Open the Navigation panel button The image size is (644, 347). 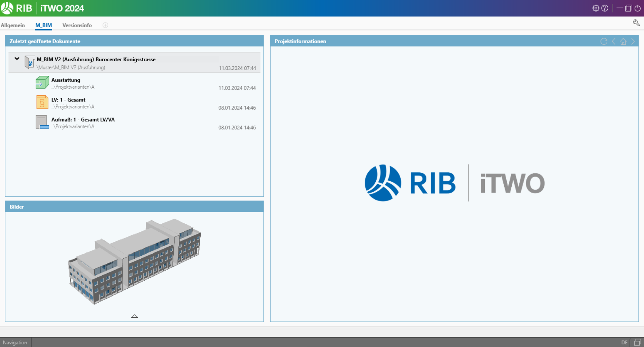click(x=15, y=342)
